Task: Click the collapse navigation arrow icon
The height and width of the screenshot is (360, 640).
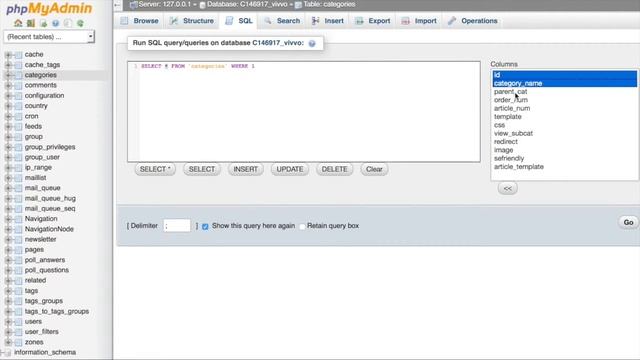Action: [x=117, y=5]
